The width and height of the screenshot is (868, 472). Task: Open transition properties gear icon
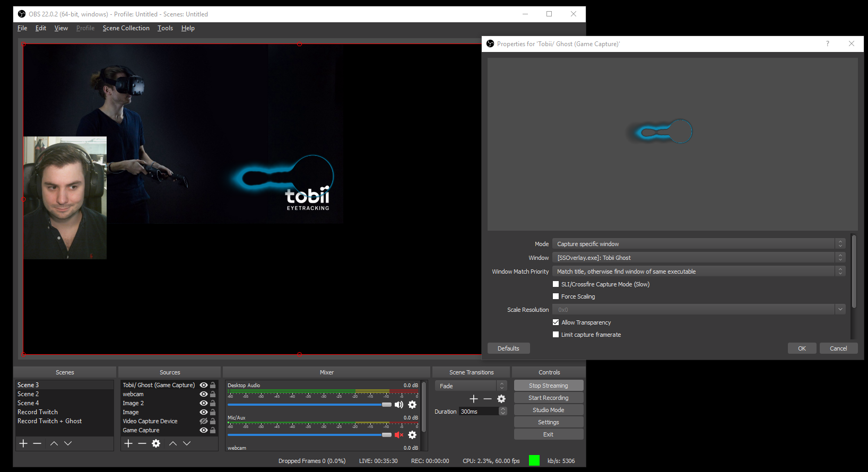(x=501, y=399)
